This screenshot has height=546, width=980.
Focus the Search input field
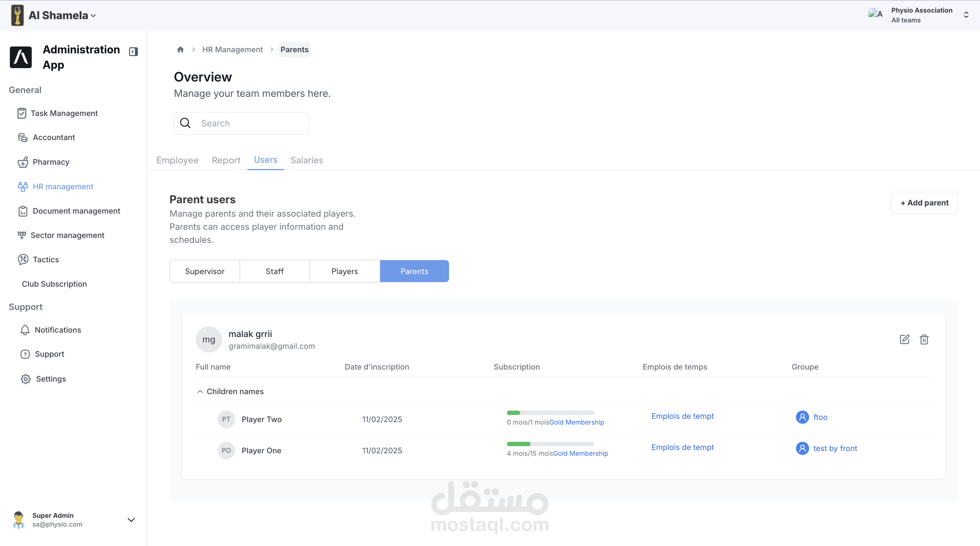[x=241, y=123]
